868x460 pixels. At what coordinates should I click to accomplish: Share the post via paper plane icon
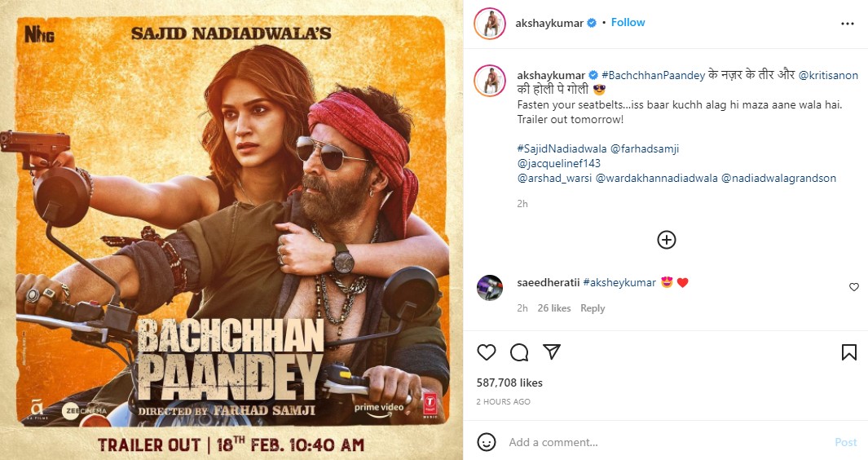click(x=551, y=352)
